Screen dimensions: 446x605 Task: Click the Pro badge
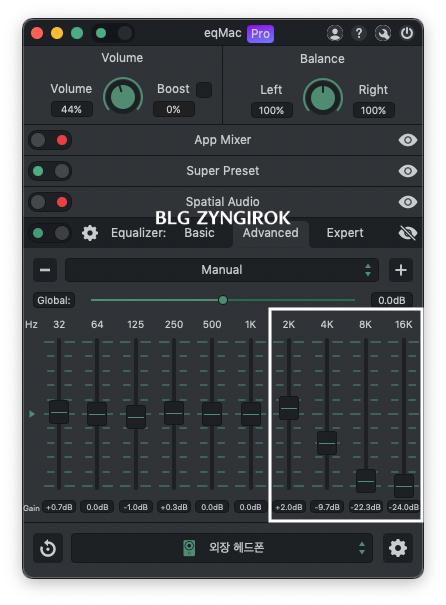point(260,34)
